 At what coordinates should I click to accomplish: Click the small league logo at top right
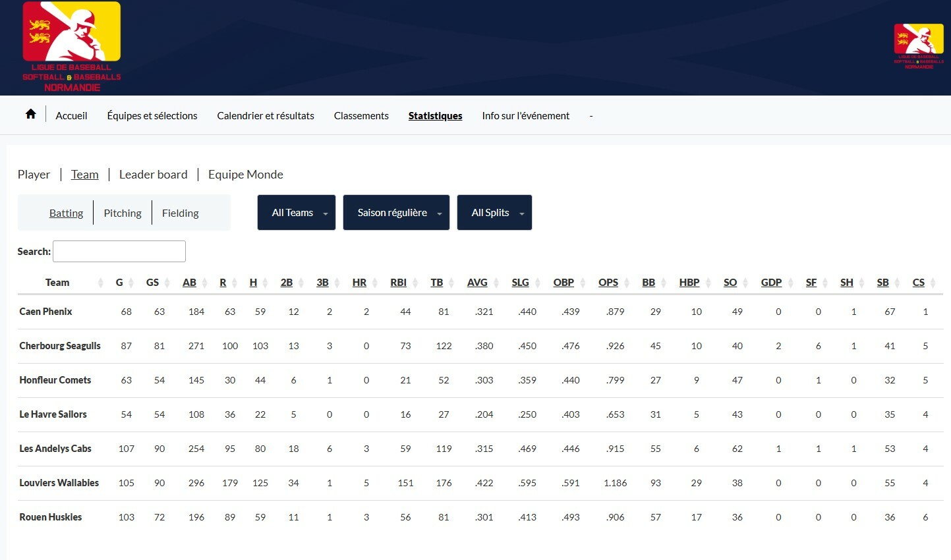(x=918, y=46)
